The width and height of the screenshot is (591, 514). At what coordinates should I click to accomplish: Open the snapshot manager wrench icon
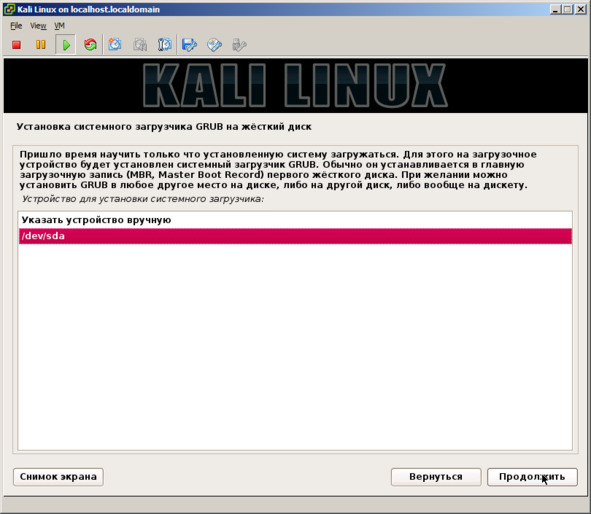click(165, 45)
